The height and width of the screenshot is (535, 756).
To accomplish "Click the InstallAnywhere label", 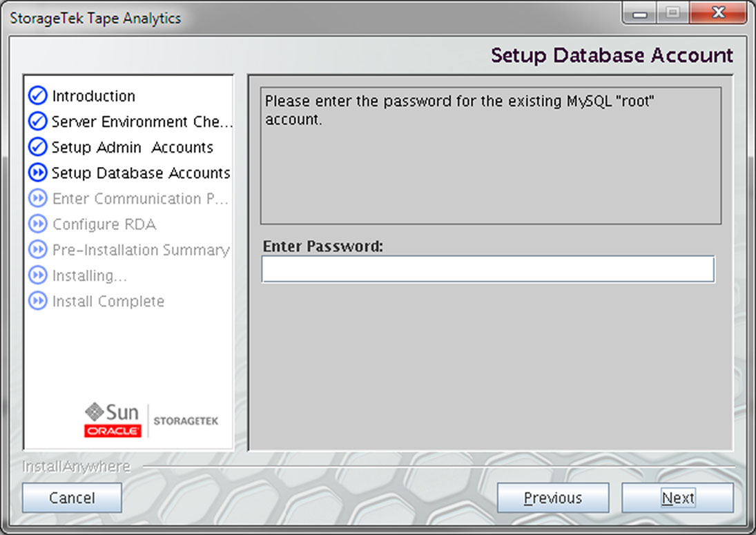I will pos(76,466).
